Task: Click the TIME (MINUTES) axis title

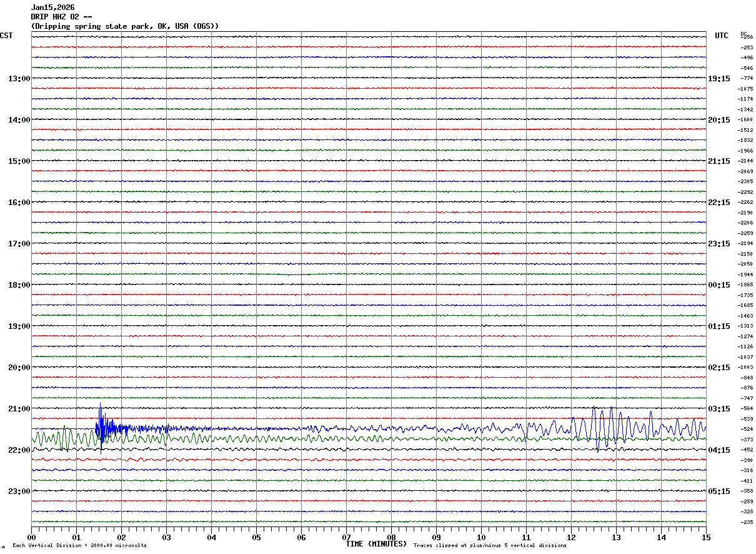Action: point(376,543)
